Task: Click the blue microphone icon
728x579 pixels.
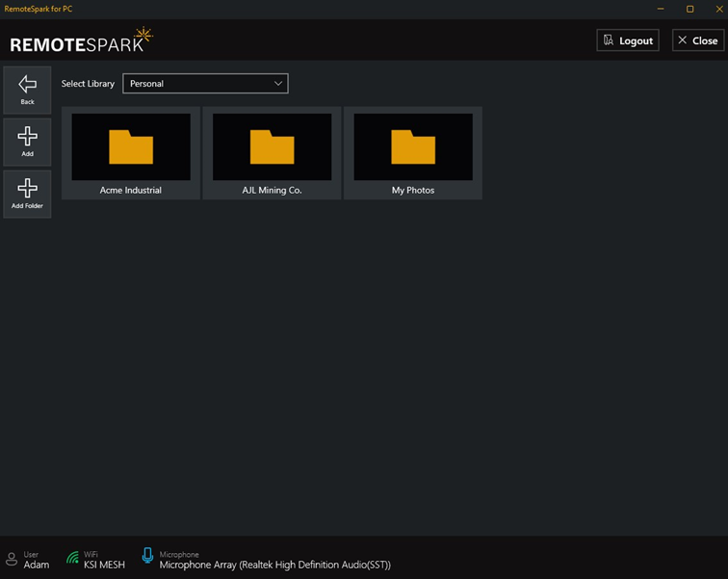Action: point(147,555)
